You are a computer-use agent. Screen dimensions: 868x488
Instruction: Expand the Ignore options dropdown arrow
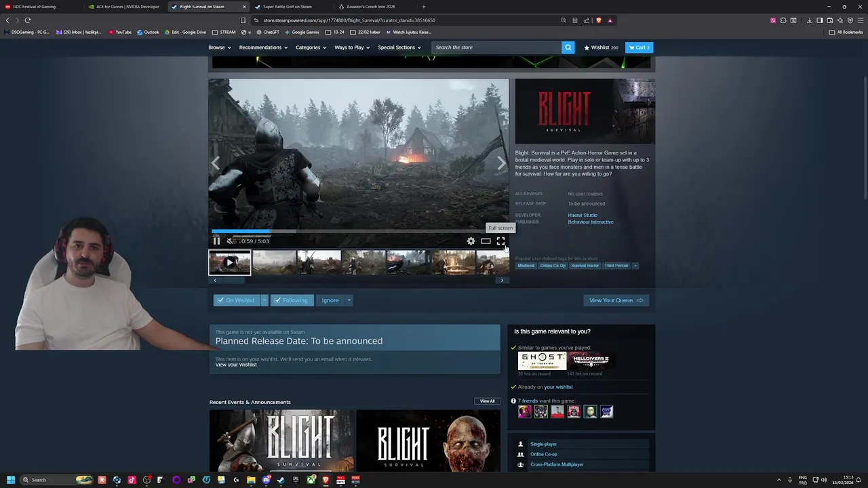(349, 300)
